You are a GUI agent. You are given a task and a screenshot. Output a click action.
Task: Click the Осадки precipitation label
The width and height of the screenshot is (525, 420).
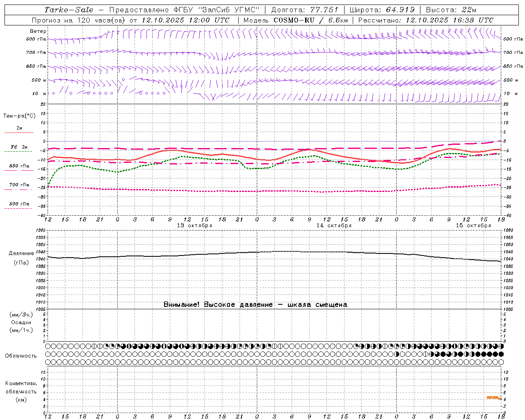click(21, 322)
